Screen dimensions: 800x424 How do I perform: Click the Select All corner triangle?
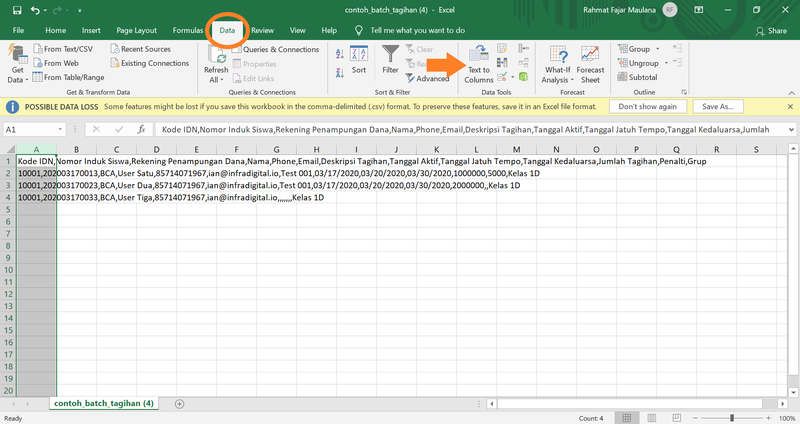click(x=9, y=149)
